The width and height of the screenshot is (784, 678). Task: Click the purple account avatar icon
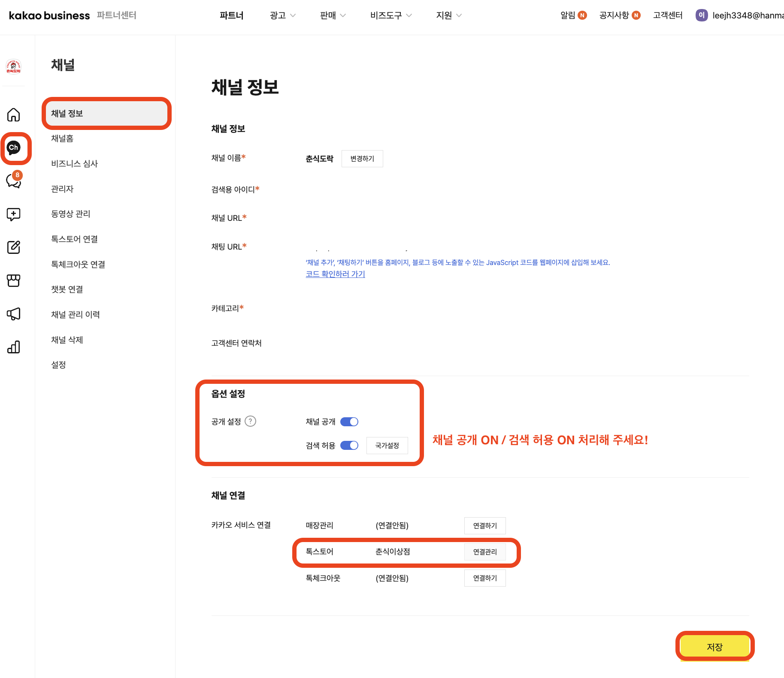(x=702, y=15)
